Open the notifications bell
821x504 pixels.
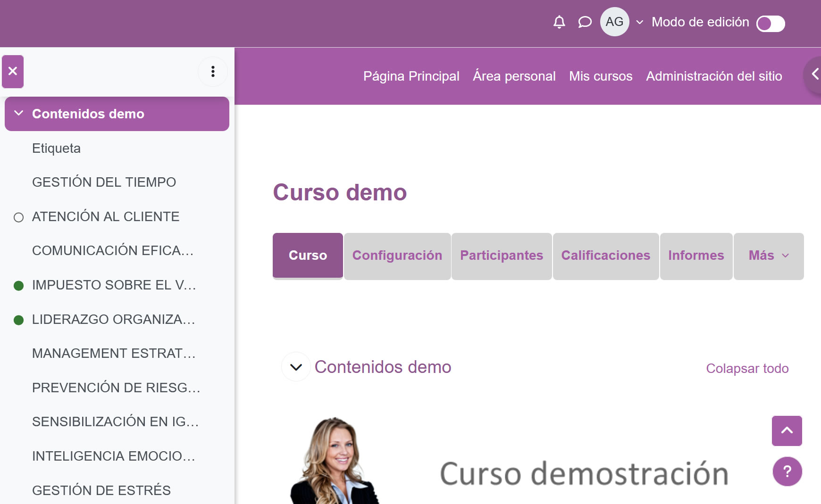[559, 22]
